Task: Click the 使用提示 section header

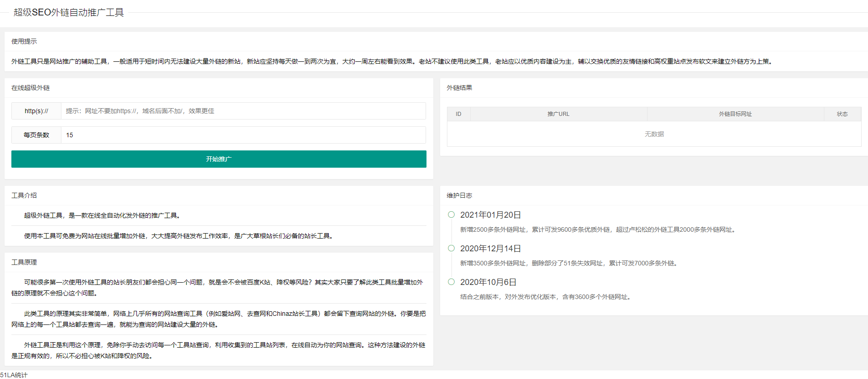Action: click(24, 41)
